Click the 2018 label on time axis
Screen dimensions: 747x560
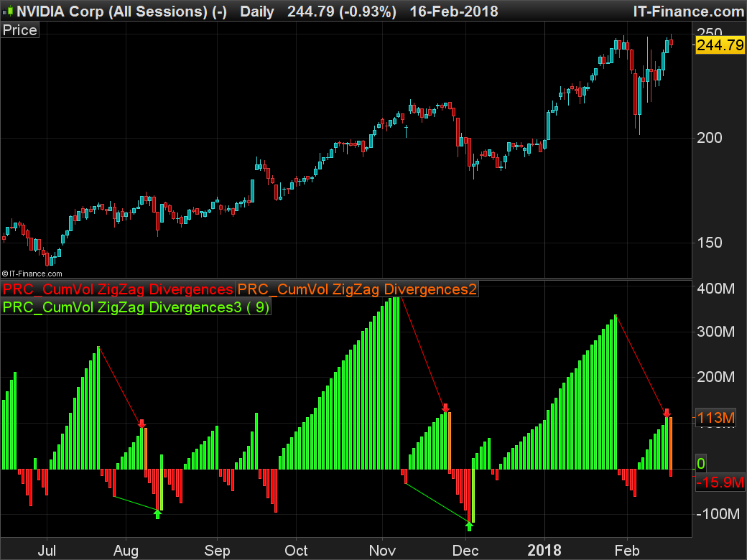click(544, 551)
